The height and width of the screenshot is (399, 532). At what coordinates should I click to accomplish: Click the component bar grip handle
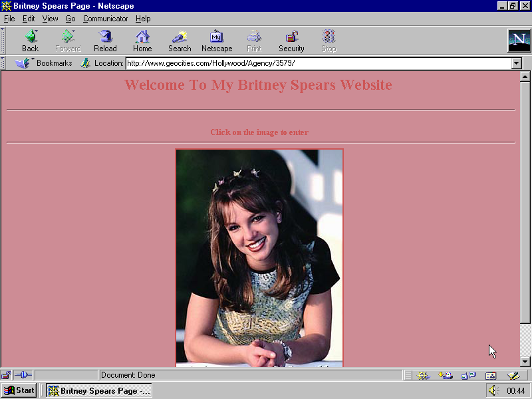coord(408,375)
